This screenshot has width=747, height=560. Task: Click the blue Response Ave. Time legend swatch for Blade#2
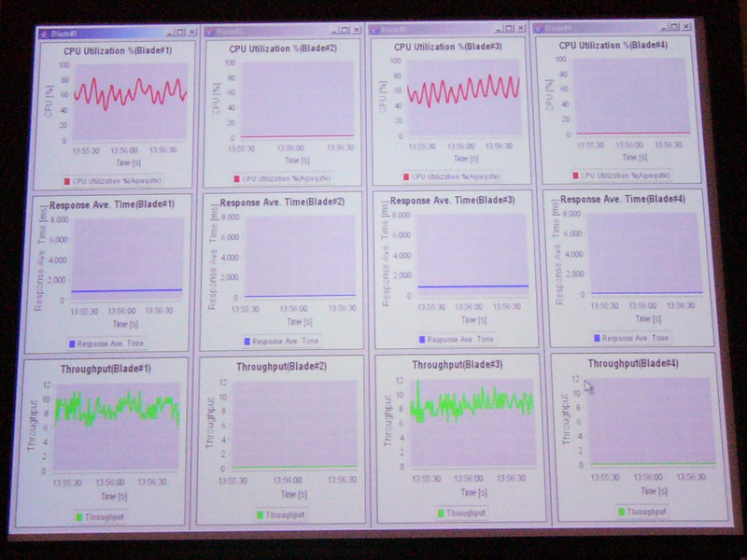pyautogui.click(x=247, y=341)
